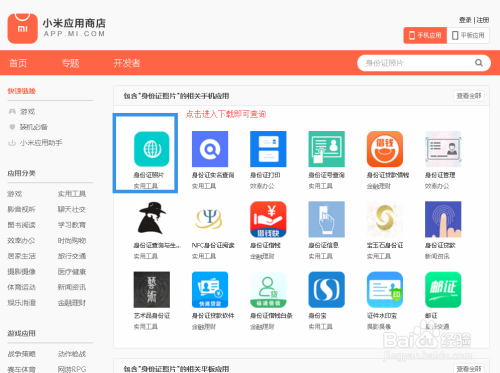The image size is (500, 373).
Task: Open 装机必备 quick link text
Action: [x=33, y=127]
